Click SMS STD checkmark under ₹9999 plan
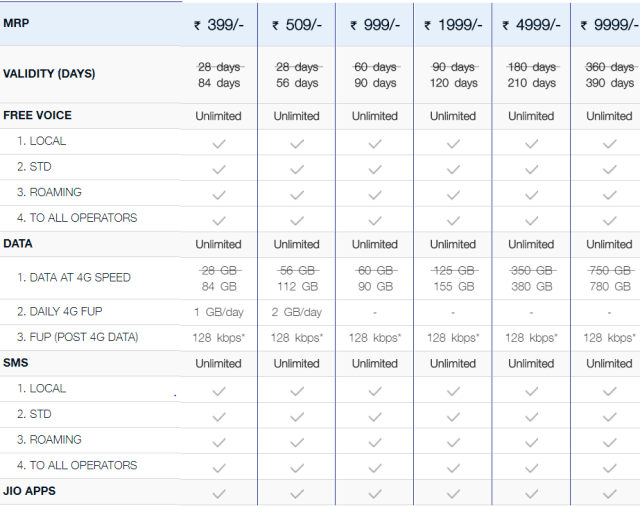Screen dimensions: 640x506 (609, 415)
